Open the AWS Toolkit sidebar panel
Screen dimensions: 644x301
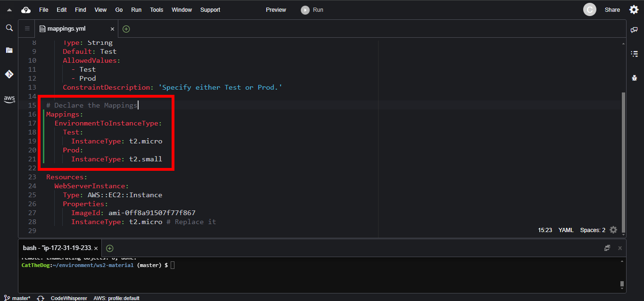click(x=9, y=99)
